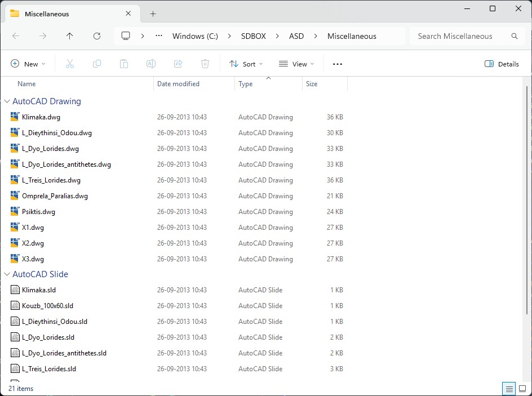The image size is (532, 396).
Task: Select L_Dyo_Lorides_antithetes.sld filename
Action: pos(64,353)
